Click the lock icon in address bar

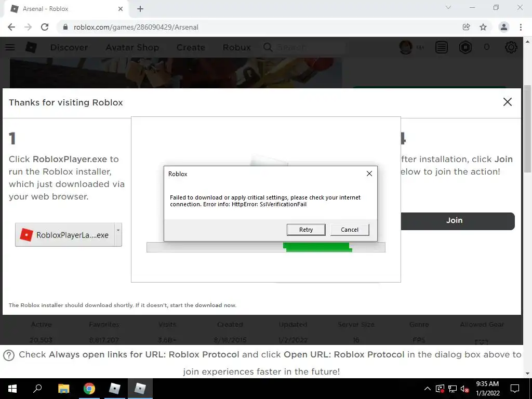point(65,27)
